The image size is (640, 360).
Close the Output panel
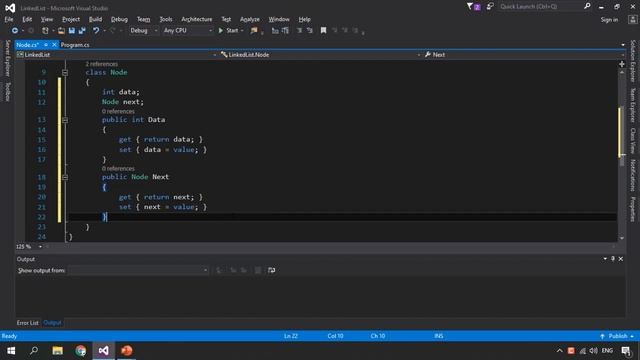620,259
